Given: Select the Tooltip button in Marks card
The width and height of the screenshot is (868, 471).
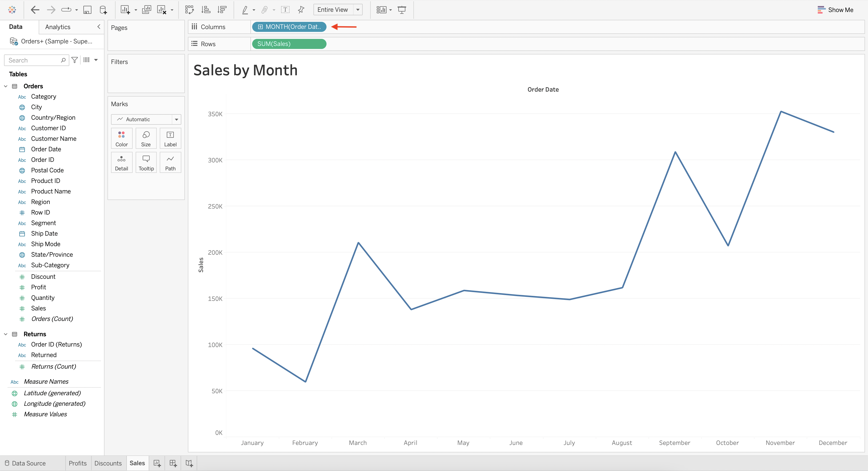Looking at the screenshot, I should pyautogui.click(x=146, y=162).
